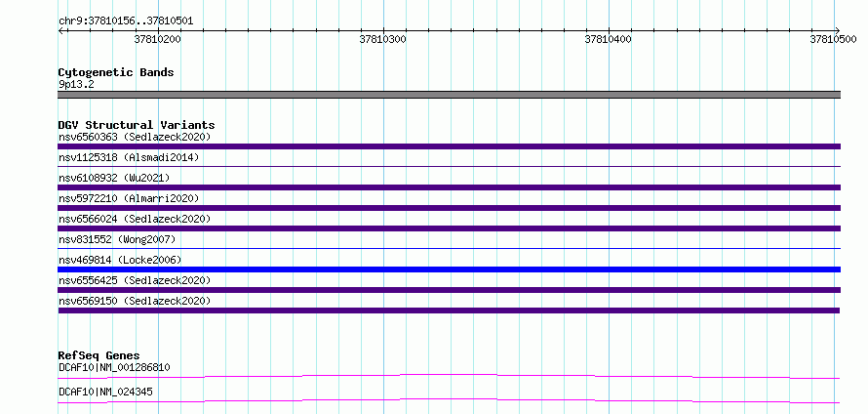Click the thin blue line under nsv831552
Viewport: 868px width, 414px height.
(449, 248)
